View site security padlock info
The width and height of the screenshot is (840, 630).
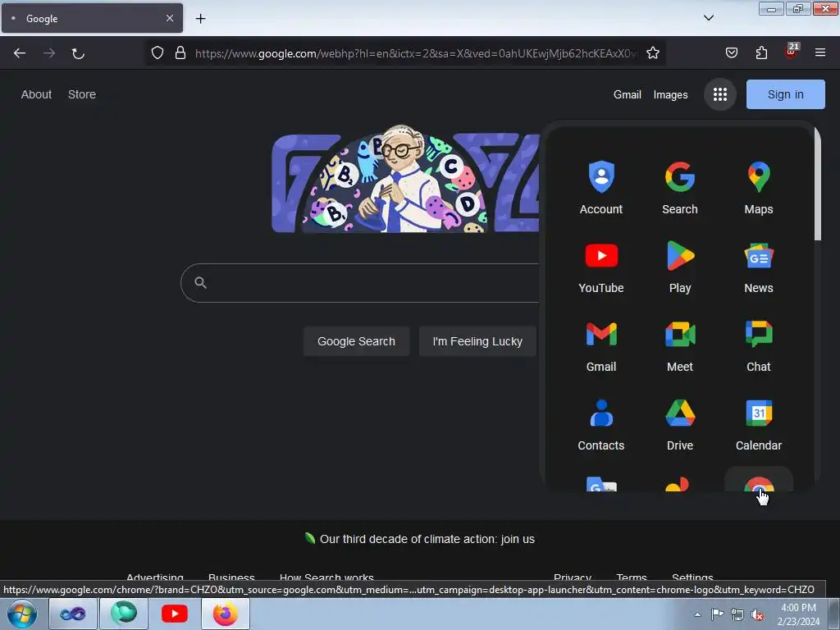(x=180, y=53)
